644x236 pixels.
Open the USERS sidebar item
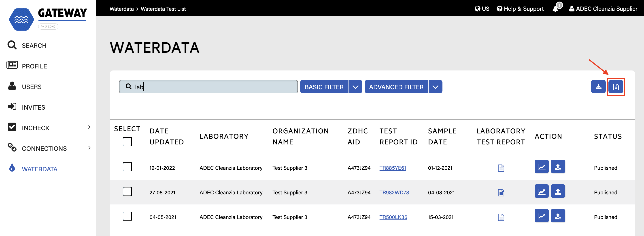click(x=32, y=87)
